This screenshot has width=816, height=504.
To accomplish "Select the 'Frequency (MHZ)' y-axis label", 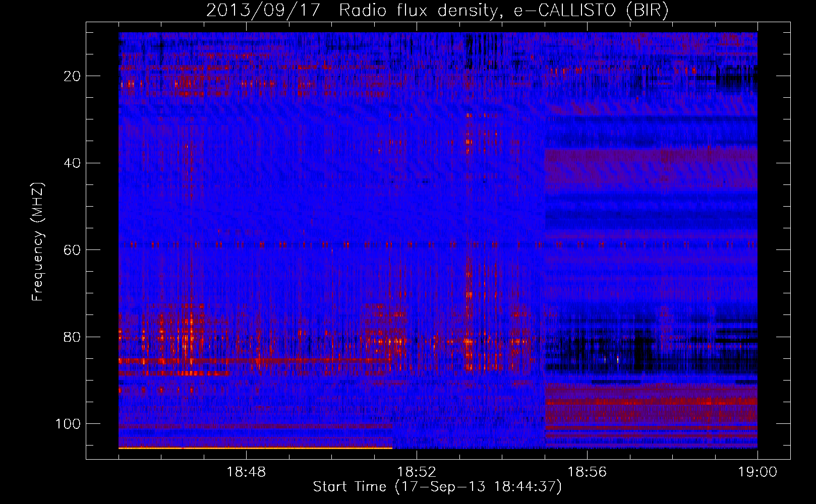I will (x=38, y=242).
